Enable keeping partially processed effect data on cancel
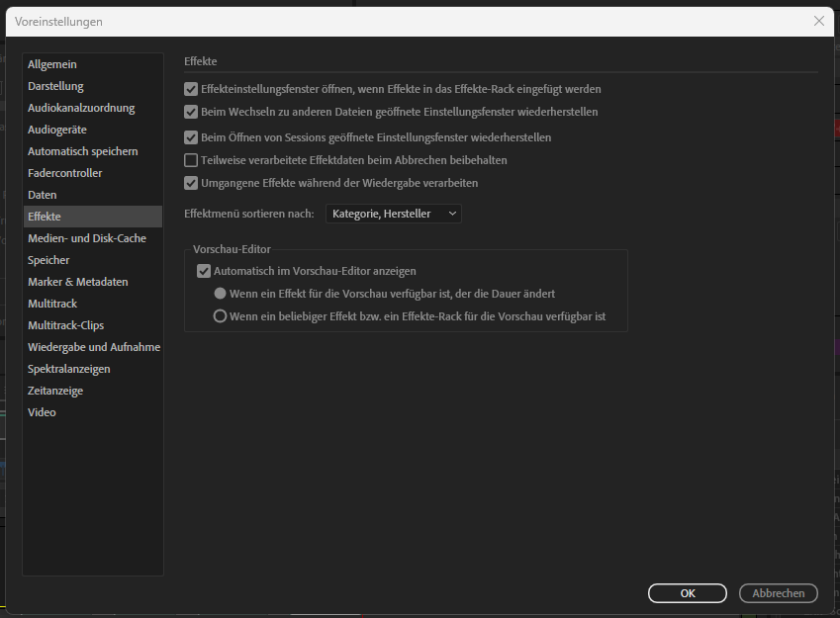The height and width of the screenshot is (618, 840). tap(189, 160)
